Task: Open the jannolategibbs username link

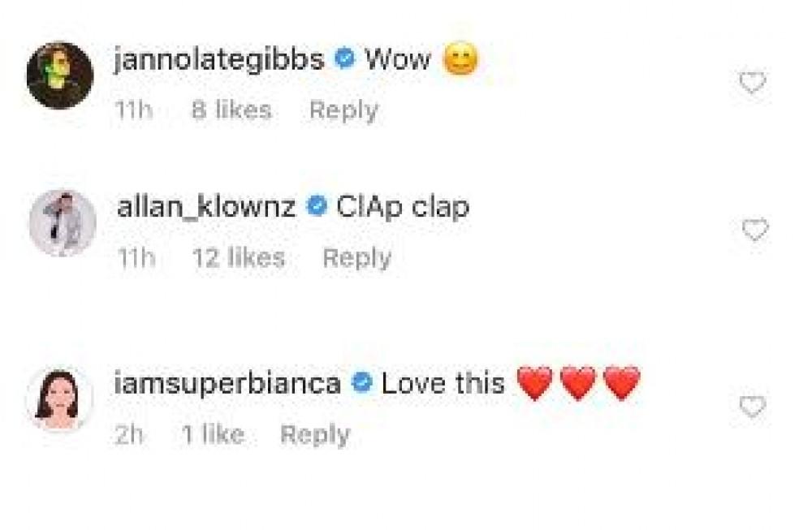Action: tap(219, 59)
